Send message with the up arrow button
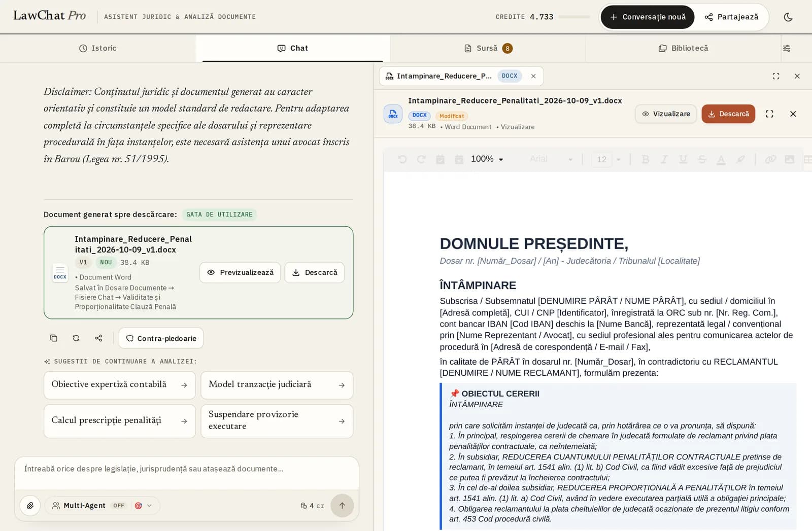Viewport: 812px width, 531px height. pyautogui.click(x=342, y=506)
